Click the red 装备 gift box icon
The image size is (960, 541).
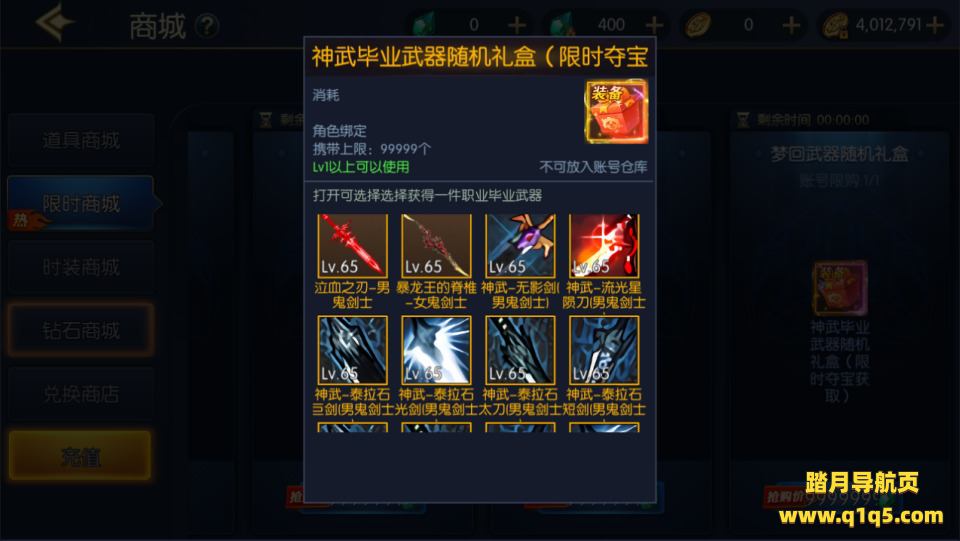pos(617,111)
